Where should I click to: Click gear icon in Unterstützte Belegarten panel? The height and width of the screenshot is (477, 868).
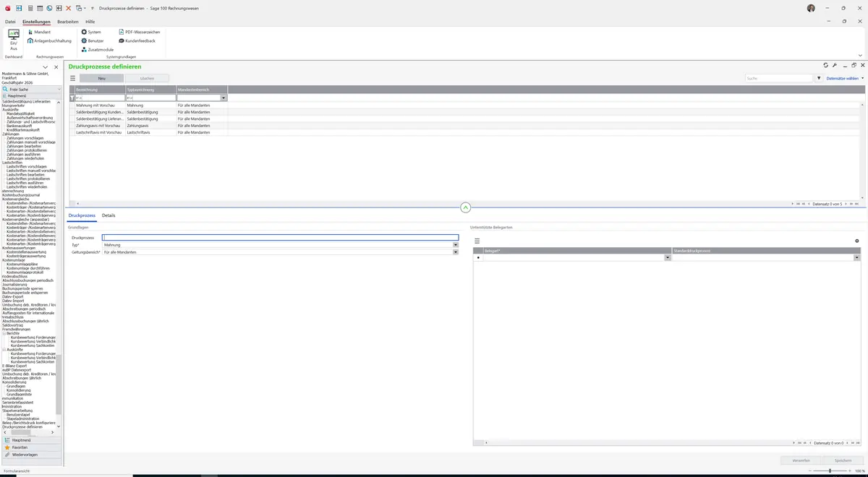pyautogui.click(x=857, y=241)
